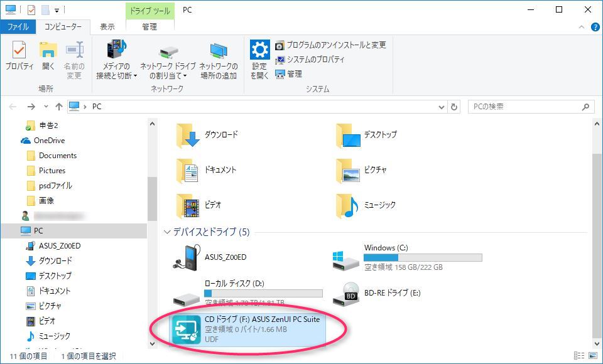Click the プロパティ ribbon icon
This screenshot has height=364, width=603.
[19, 50]
